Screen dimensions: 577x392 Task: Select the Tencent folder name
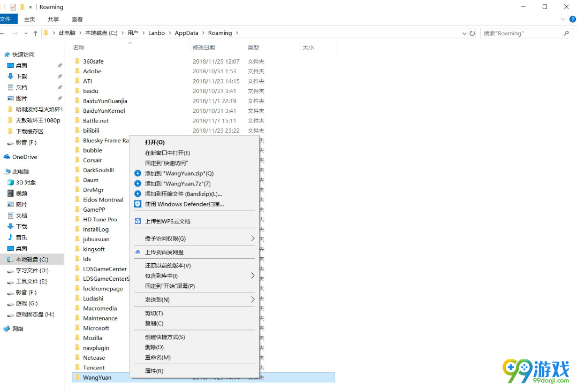(94, 367)
